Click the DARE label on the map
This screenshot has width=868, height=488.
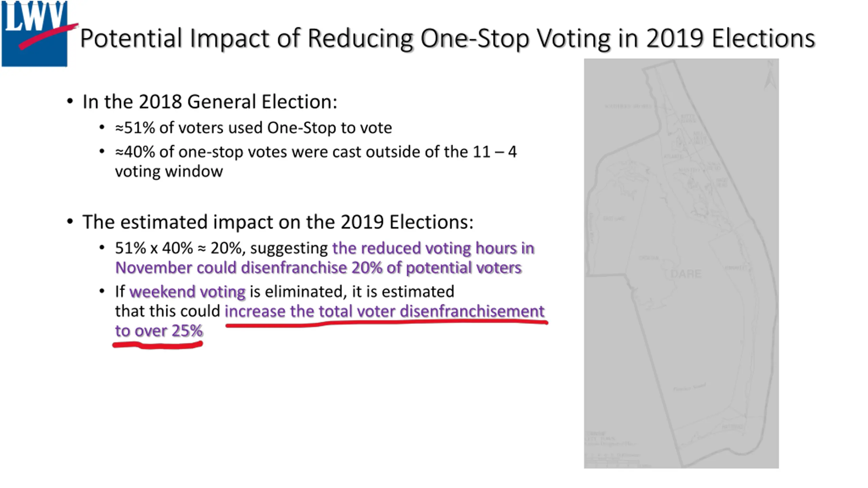tap(686, 274)
